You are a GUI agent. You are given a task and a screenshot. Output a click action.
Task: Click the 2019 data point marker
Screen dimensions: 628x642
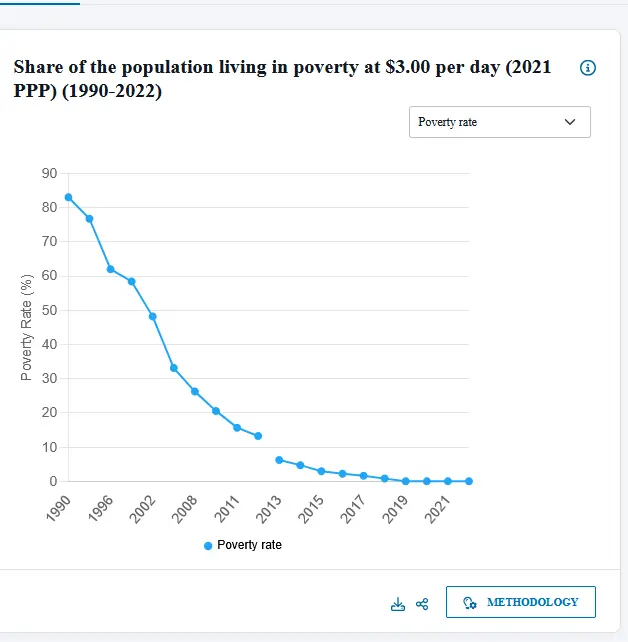[405, 481]
